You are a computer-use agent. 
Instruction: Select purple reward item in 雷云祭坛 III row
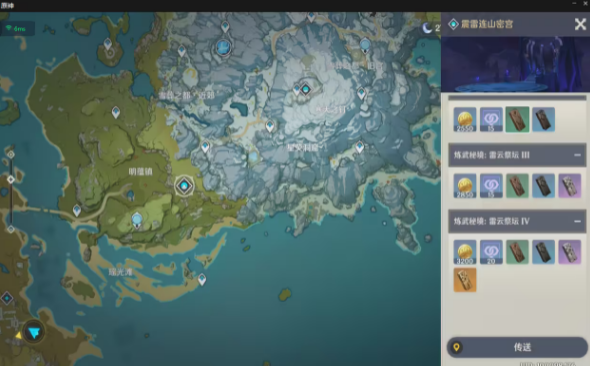(569, 186)
